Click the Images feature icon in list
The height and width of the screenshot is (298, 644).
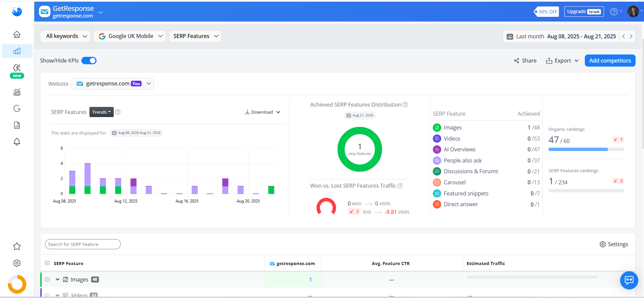(x=437, y=127)
